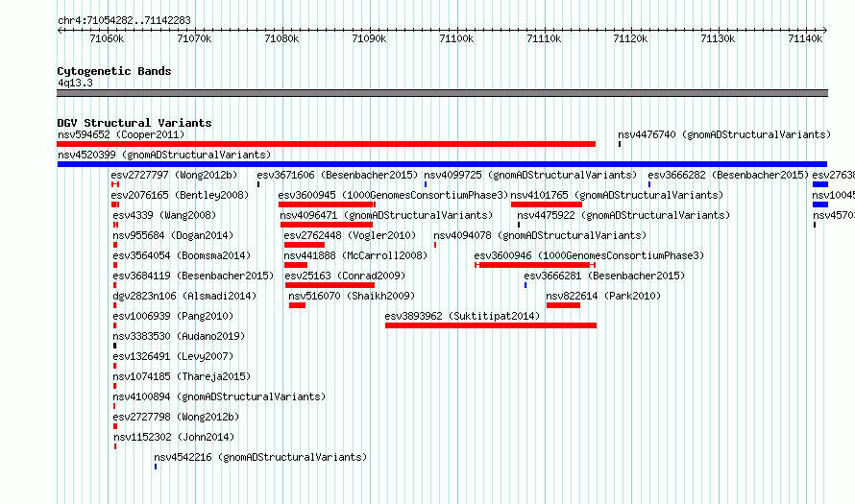Screen dimensions: 855x504
Task: Select the red nsv822614 variant bar
Action: coord(563,305)
